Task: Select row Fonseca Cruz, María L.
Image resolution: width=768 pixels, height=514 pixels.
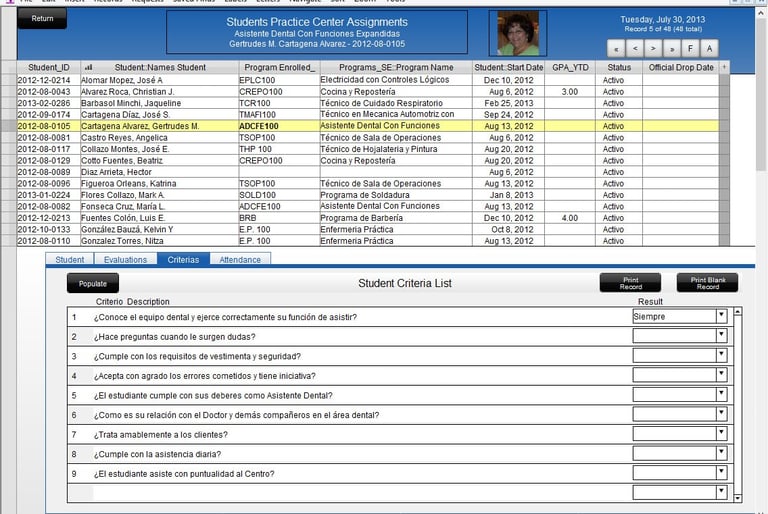Action: coord(368,206)
